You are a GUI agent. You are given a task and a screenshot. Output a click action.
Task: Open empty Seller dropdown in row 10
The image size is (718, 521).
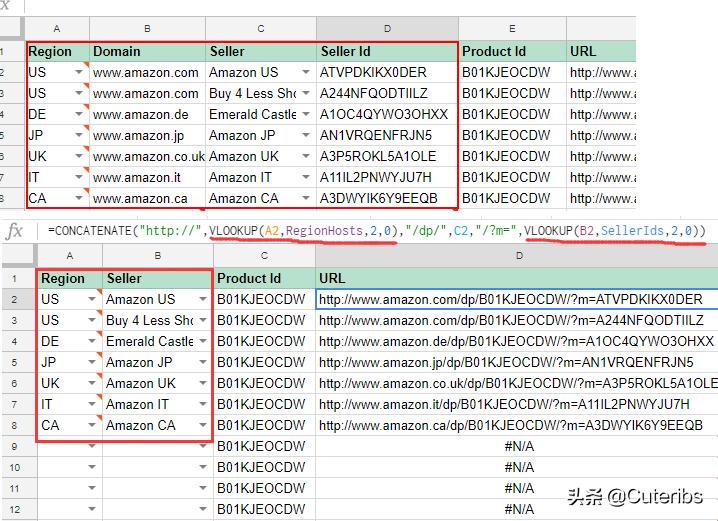click(x=203, y=467)
